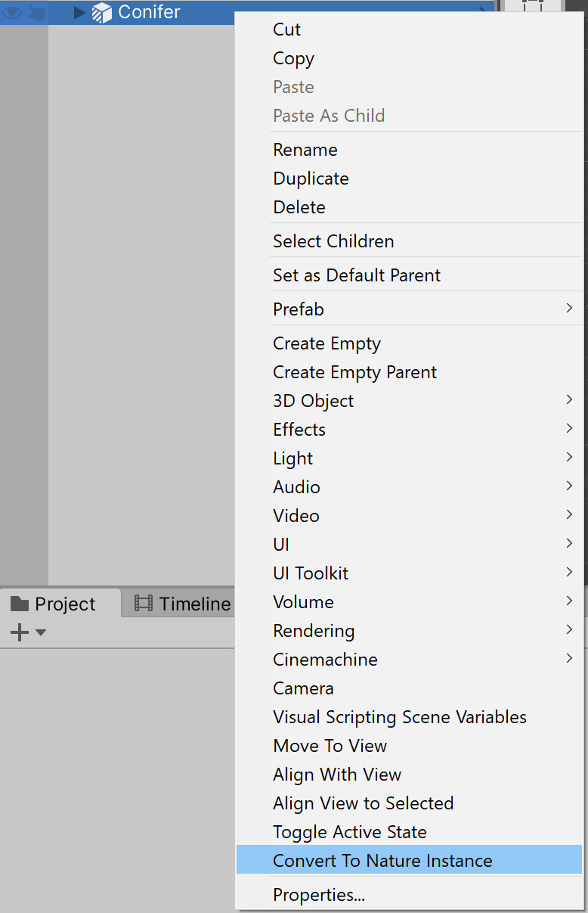
Task: Click the Project tab folder icon
Action: 20,604
